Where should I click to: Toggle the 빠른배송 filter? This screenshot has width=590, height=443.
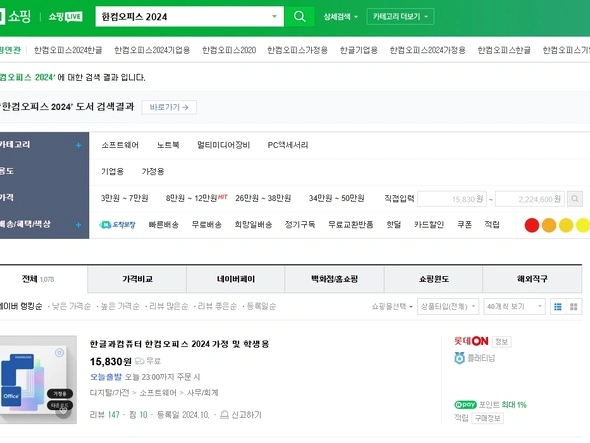point(163,225)
